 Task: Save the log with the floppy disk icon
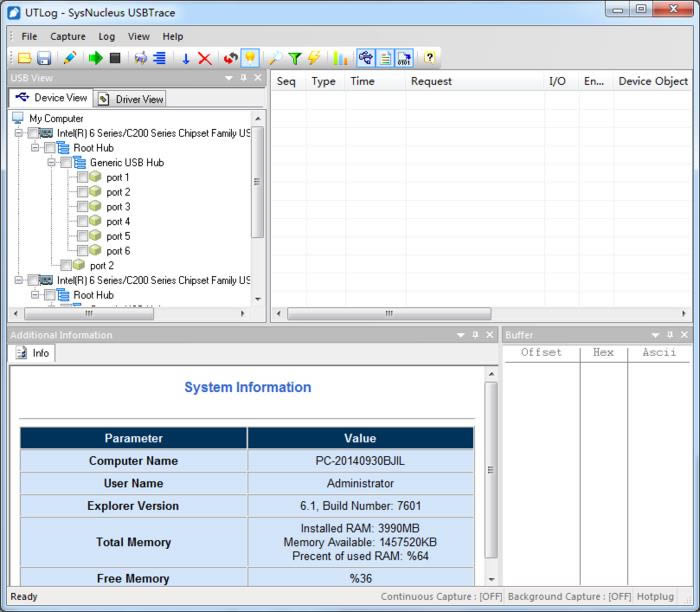pyautogui.click(x=44, y=58)
